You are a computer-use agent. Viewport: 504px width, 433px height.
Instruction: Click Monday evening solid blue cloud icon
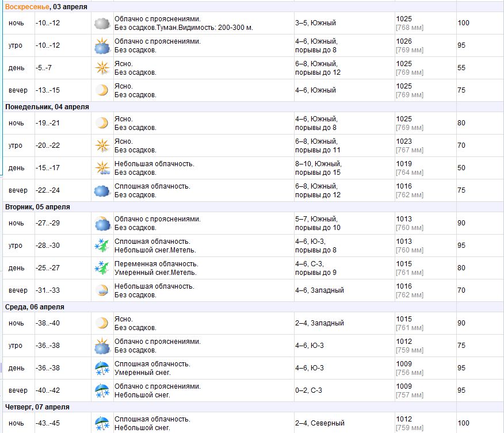(x=102, y=191)
